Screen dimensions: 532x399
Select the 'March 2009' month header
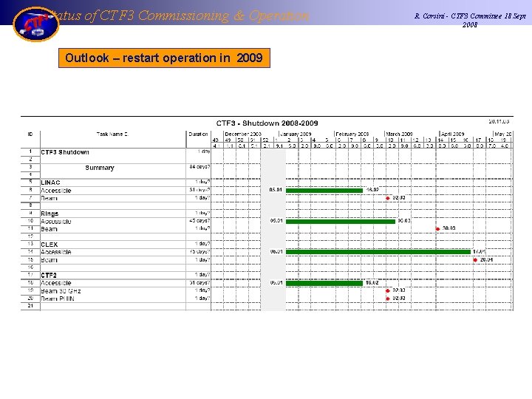point(399,134)
